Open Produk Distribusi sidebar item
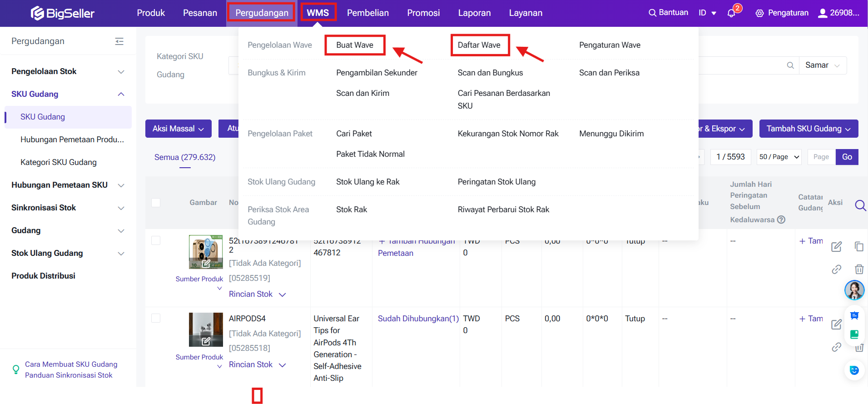 pyautogui.click(x=43, y=276)
